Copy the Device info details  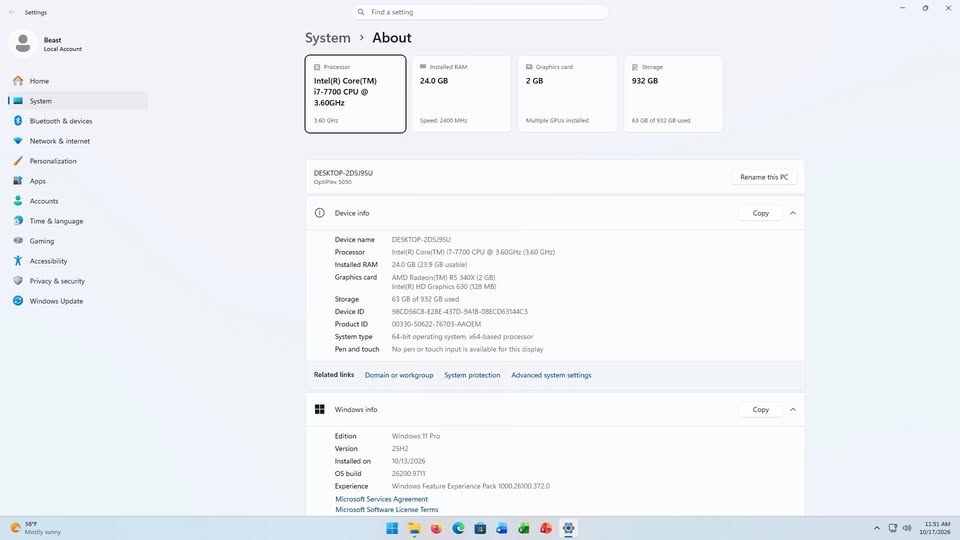[760, 213]
